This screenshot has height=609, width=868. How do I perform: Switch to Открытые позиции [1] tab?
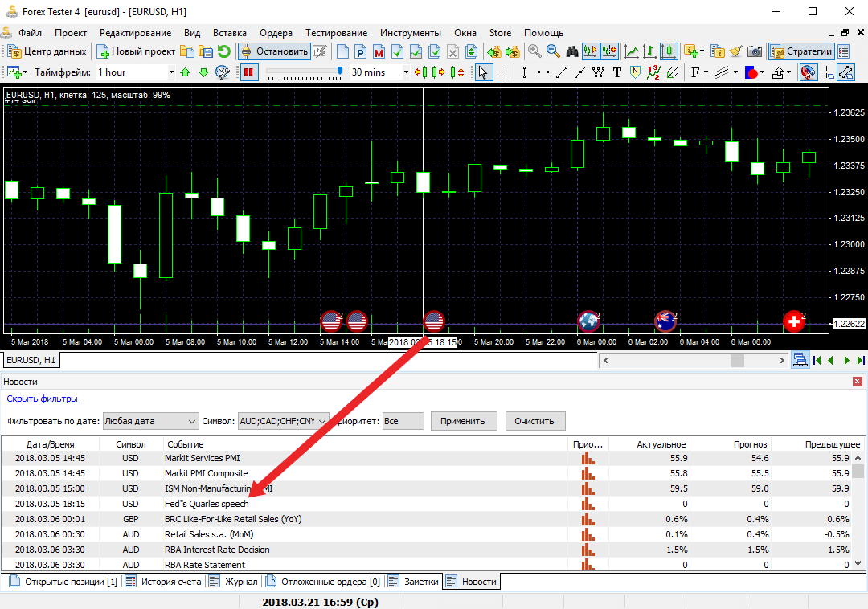tap(63, 582)
